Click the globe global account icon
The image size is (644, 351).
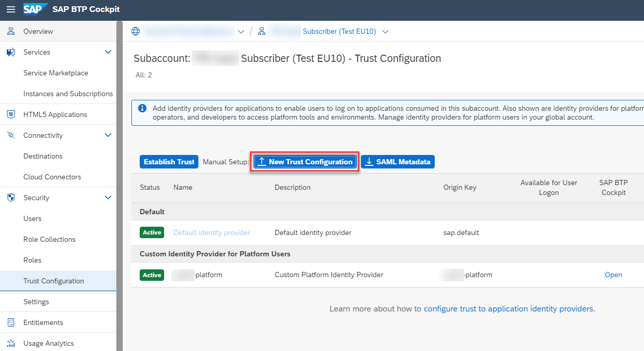[136, 31]
